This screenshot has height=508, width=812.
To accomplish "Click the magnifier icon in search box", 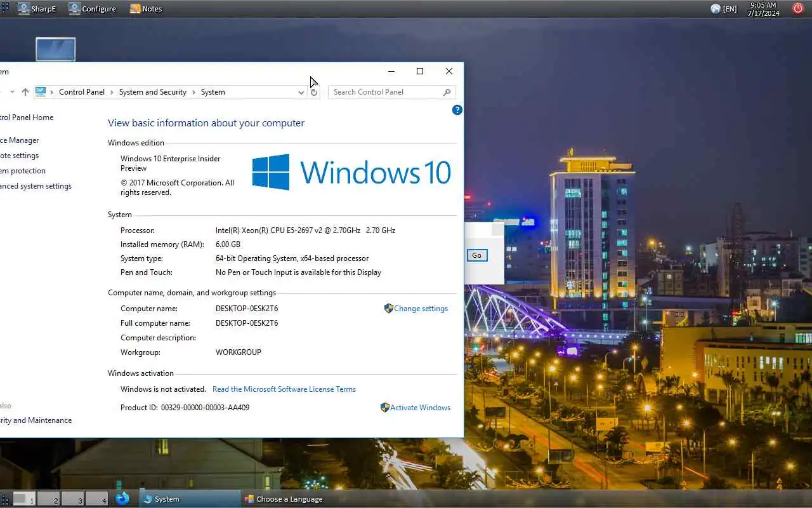I will (x=447, y=92).
